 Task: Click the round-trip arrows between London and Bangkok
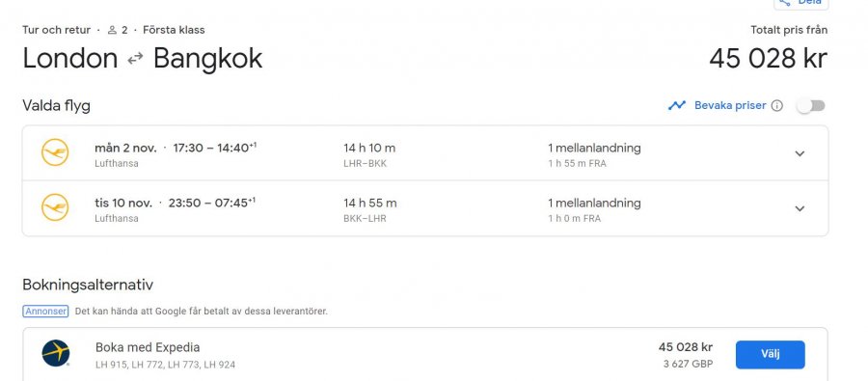[135, 58]
